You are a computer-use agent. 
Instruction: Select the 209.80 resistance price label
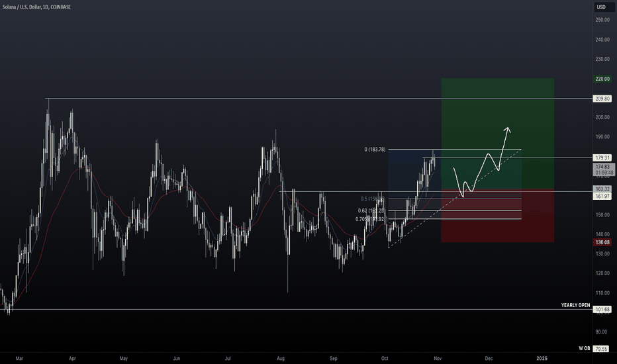coord(602,99)
